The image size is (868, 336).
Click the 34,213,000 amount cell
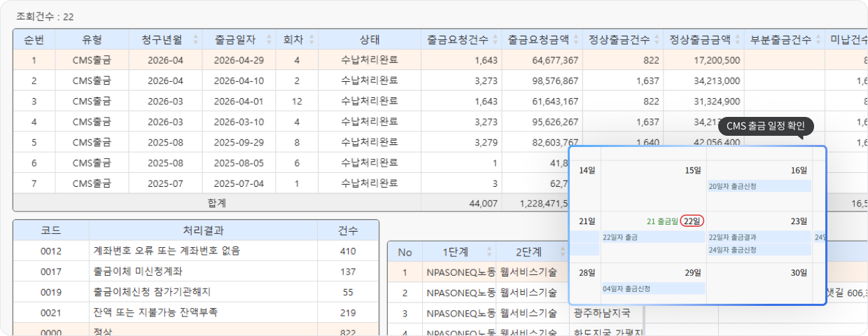point(703,80)
